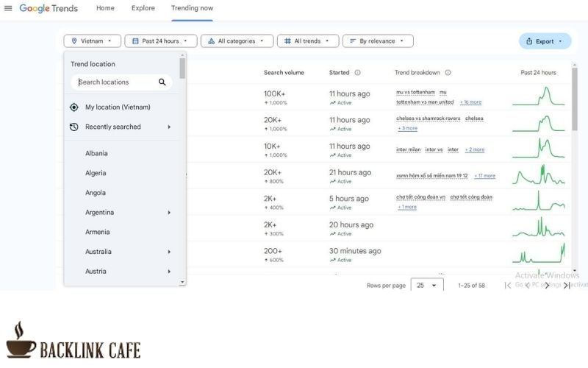588x368 pixels.
Task: Open the hamburger main menu
Action: click(x=8, y=8)
